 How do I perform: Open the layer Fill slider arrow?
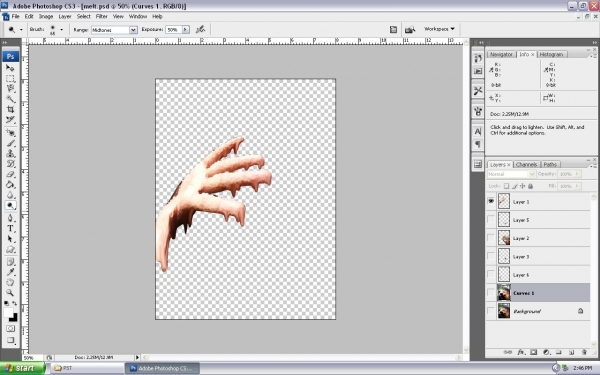tap(577, 186)
